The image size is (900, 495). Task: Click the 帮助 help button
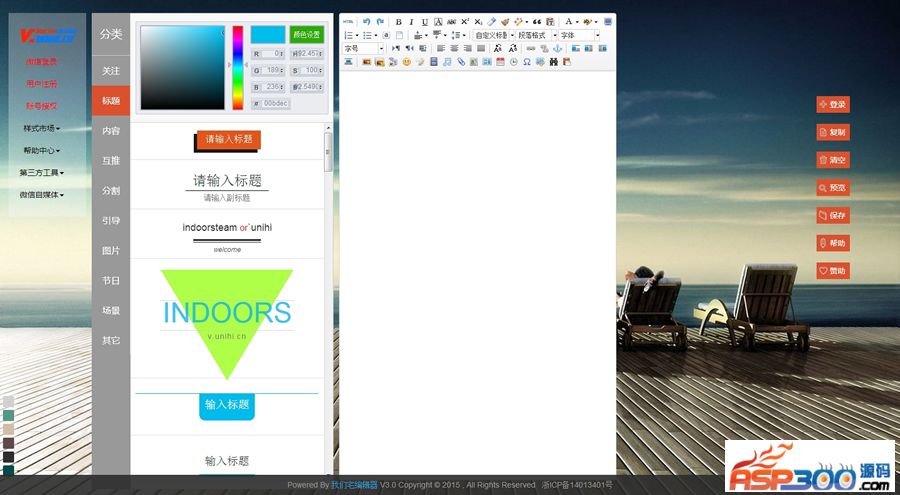pyautogui.click(x=833, y=243)
